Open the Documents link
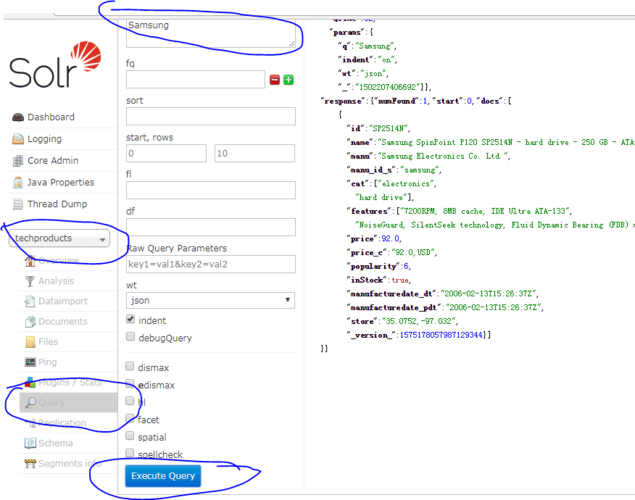Image resolution: width=635 pixels, height=500 pixels. [63, 321]
